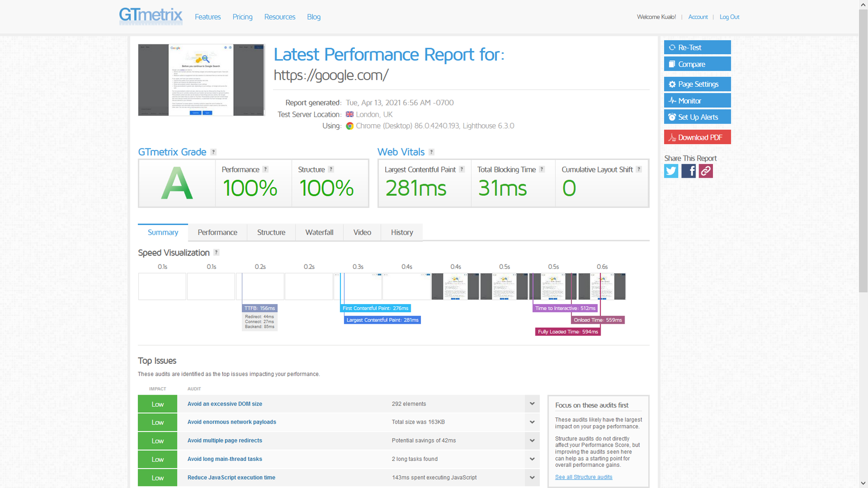The image size is (868, 488).
Task: Expand Avoid an excessive DOM size audit
Action: click(x=532, y=404)
